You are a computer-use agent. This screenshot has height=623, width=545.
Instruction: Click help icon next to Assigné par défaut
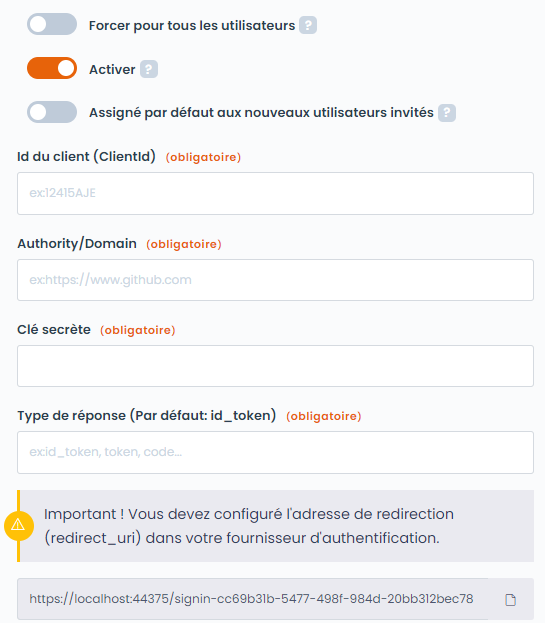pyautogui.click(x=447, y=113)
